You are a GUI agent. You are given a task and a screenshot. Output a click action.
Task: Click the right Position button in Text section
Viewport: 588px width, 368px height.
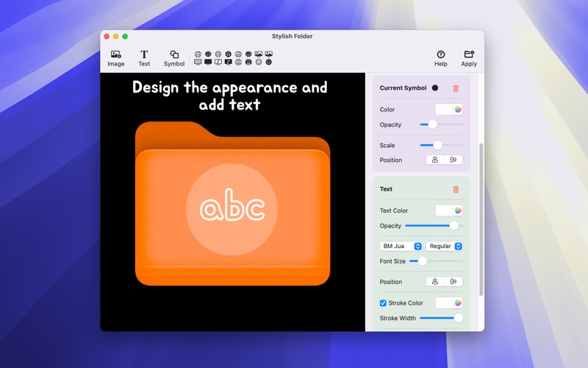coord(453,282)
